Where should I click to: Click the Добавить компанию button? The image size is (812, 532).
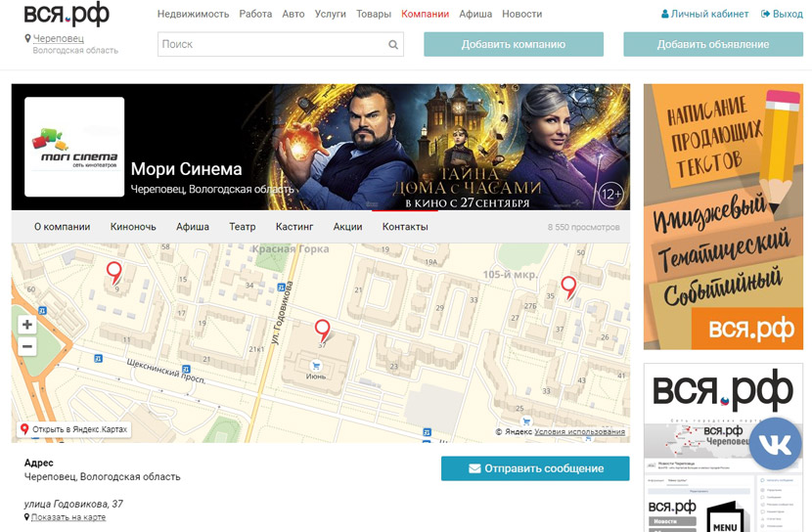(514, 45)
